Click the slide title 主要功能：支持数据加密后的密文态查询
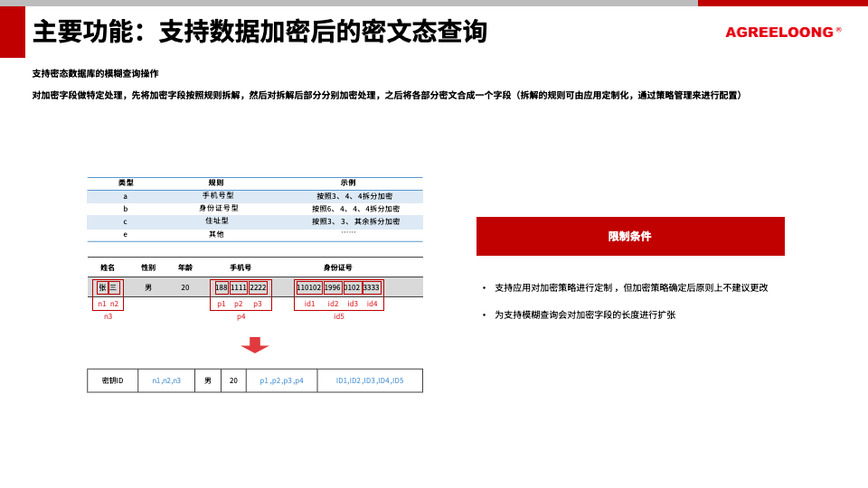868x488 pixels. point(259,32)
